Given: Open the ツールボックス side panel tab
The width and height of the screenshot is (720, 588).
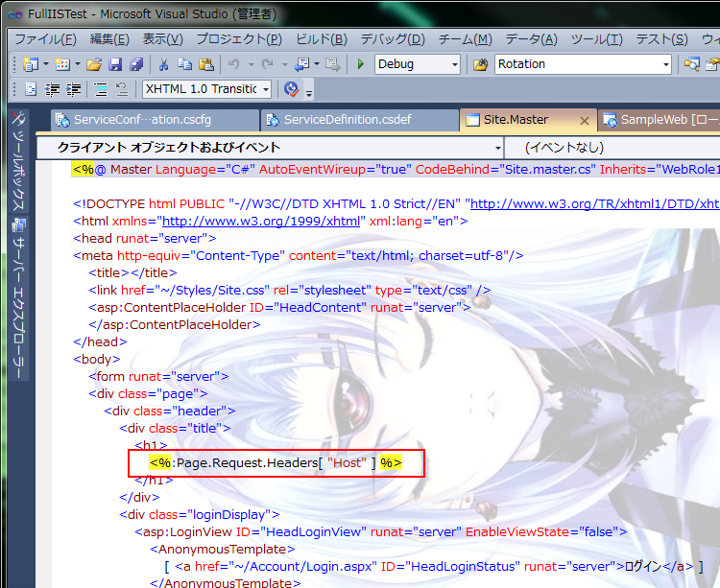Looking at the screenshot, I should click(x=18, y=161).
